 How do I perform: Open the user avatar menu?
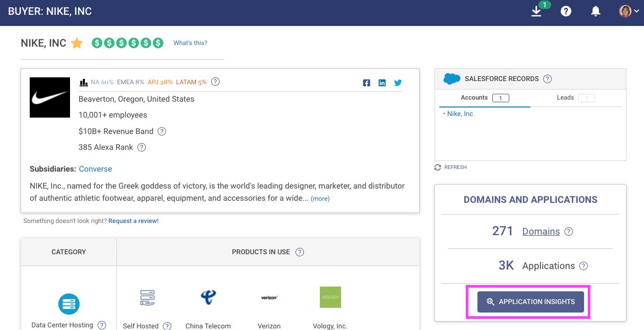tap(629, 11)
